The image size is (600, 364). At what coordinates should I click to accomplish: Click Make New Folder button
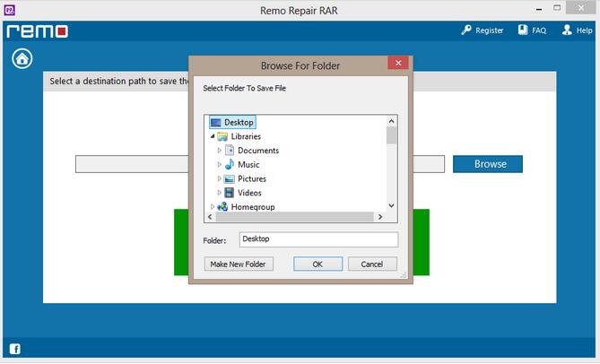coord(239,264)
